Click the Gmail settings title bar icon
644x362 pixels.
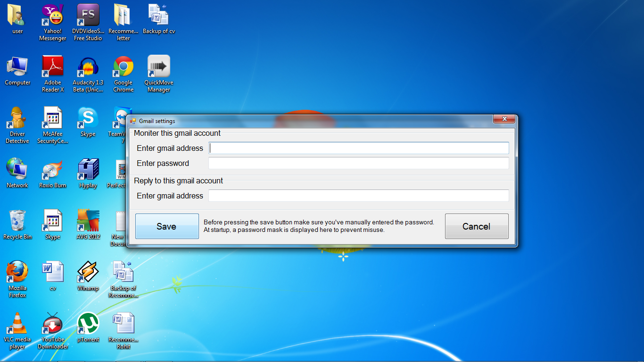pyautogui.click(x=133, y=121)
